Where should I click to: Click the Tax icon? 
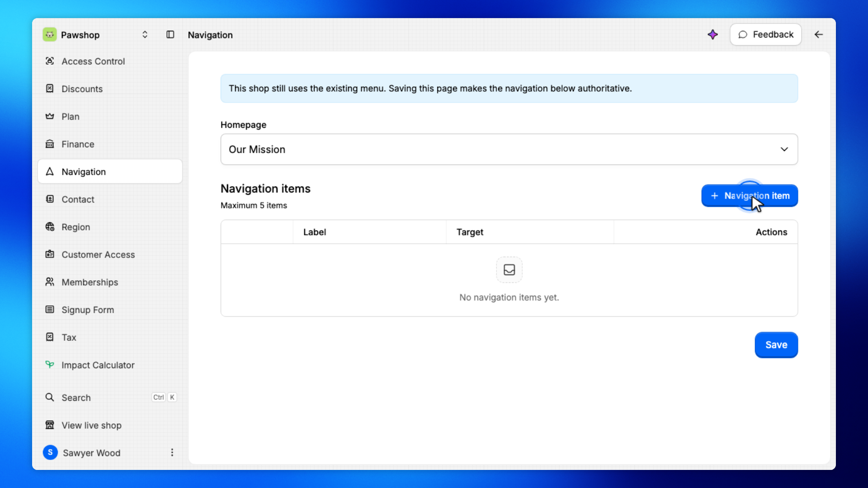(x=50, y=337)
